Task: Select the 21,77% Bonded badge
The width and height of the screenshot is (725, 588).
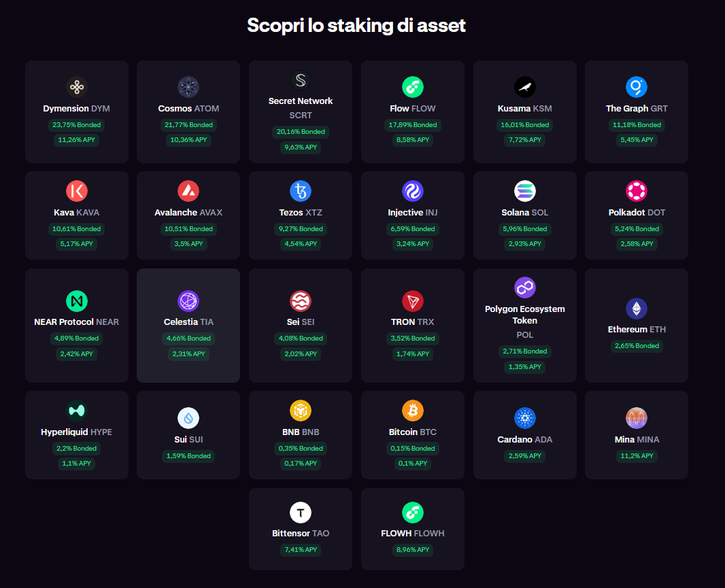Action: [188, 125]
